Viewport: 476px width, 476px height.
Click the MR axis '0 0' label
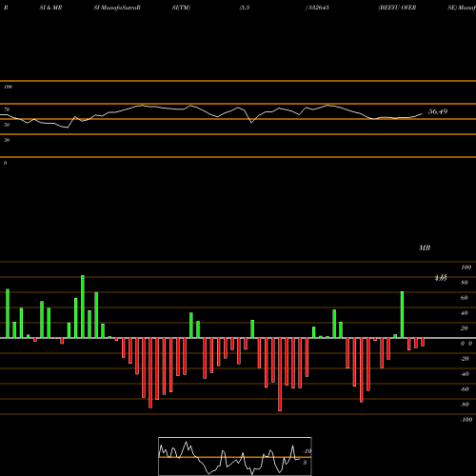coord(466,344)
